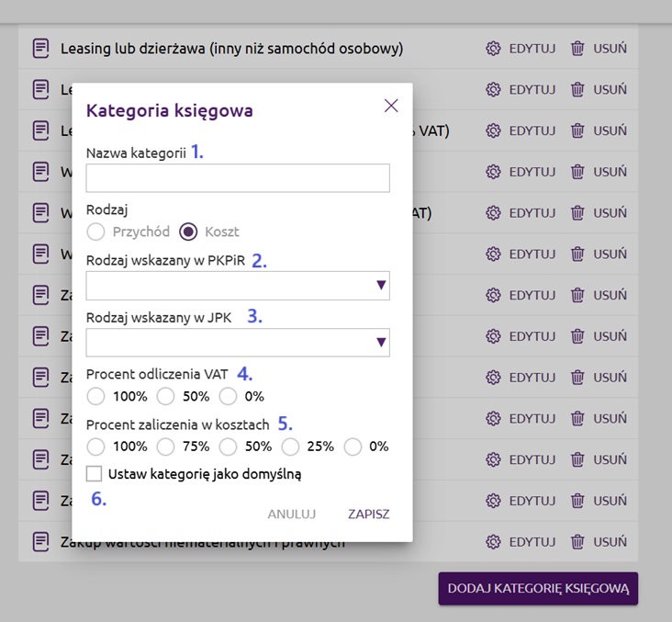Click the trash icon in the last category row
Image resolution: width=672 pixels, height=622 pixels.
577,542
